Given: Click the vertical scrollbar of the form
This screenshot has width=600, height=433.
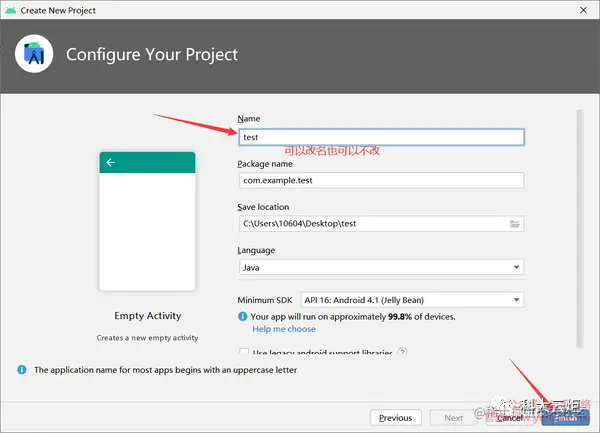Looking at the screenshot, I should [x=580, y=230].
